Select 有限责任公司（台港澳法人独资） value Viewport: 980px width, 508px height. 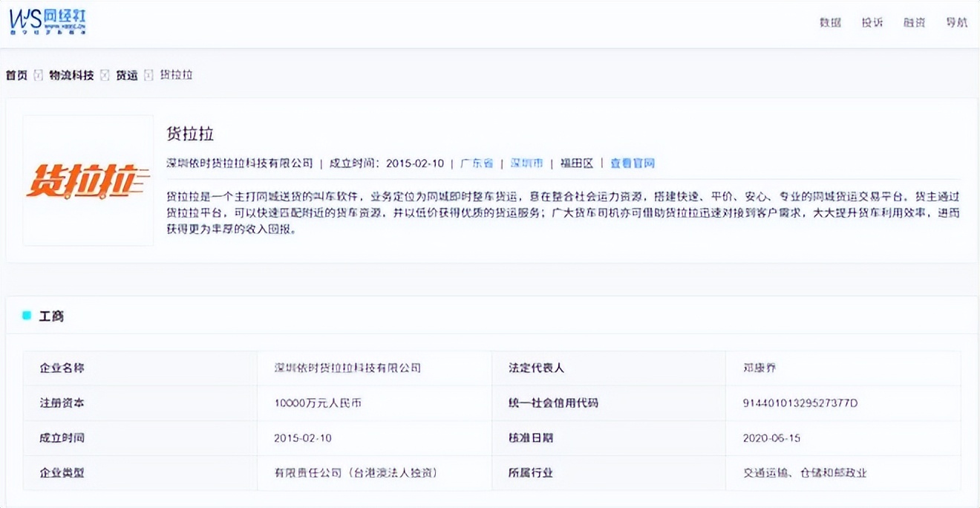(355, 473)
